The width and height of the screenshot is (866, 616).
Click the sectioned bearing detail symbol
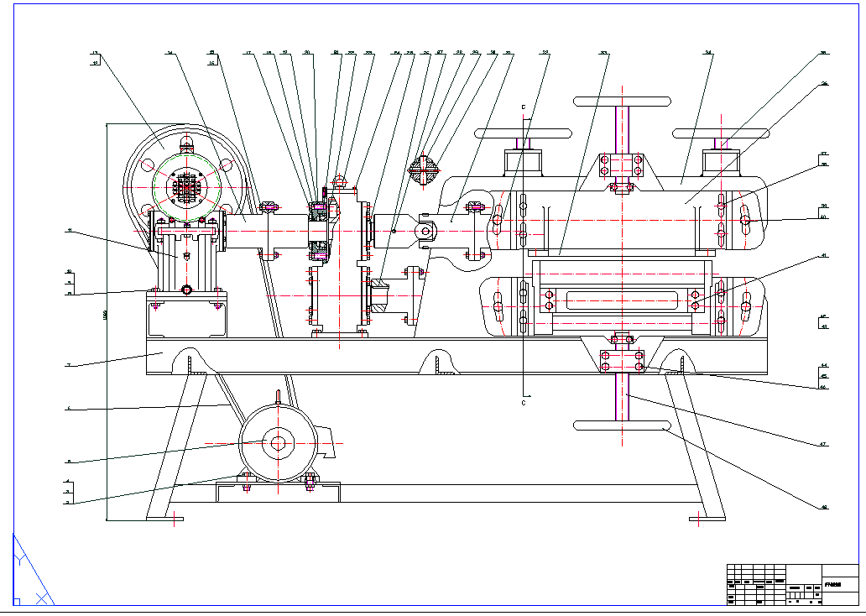click(425, 170)
